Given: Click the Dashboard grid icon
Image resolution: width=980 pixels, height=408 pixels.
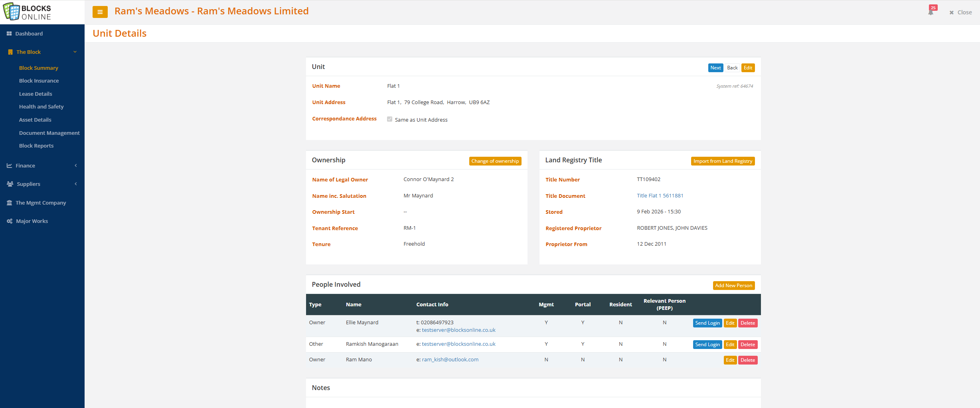Looking at the screenshot, I should [9, 34].
